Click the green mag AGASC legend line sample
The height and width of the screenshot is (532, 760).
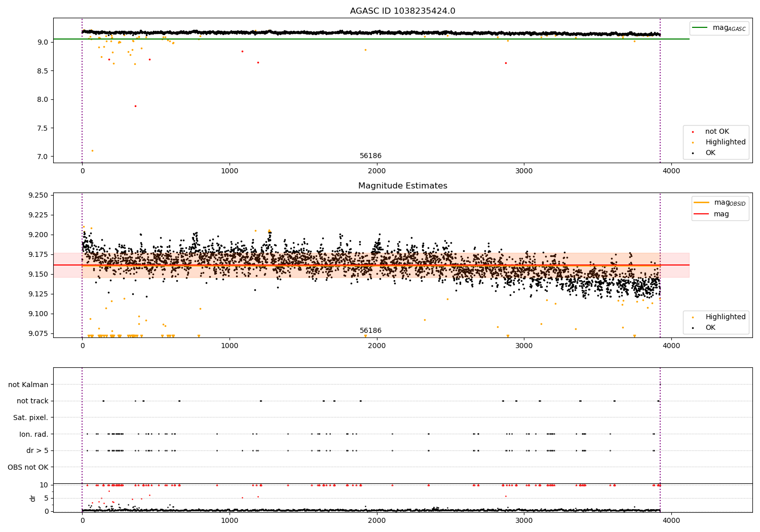click(x=700, y=28)
